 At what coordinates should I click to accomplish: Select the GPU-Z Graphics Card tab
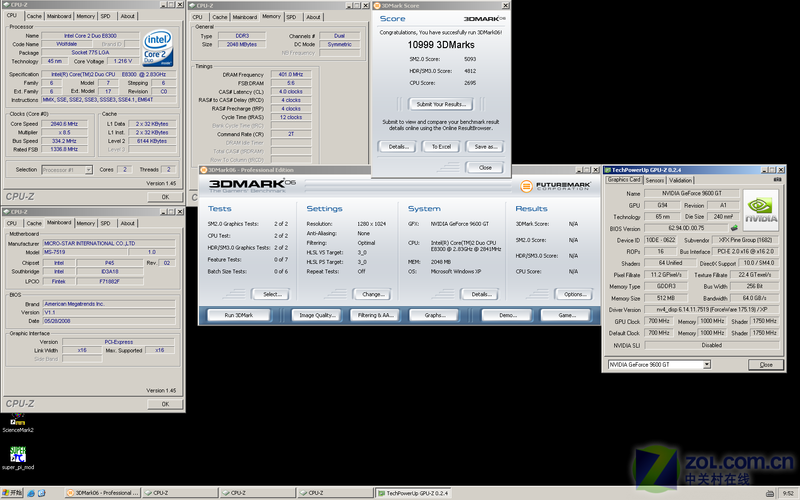tap(624, 180)
